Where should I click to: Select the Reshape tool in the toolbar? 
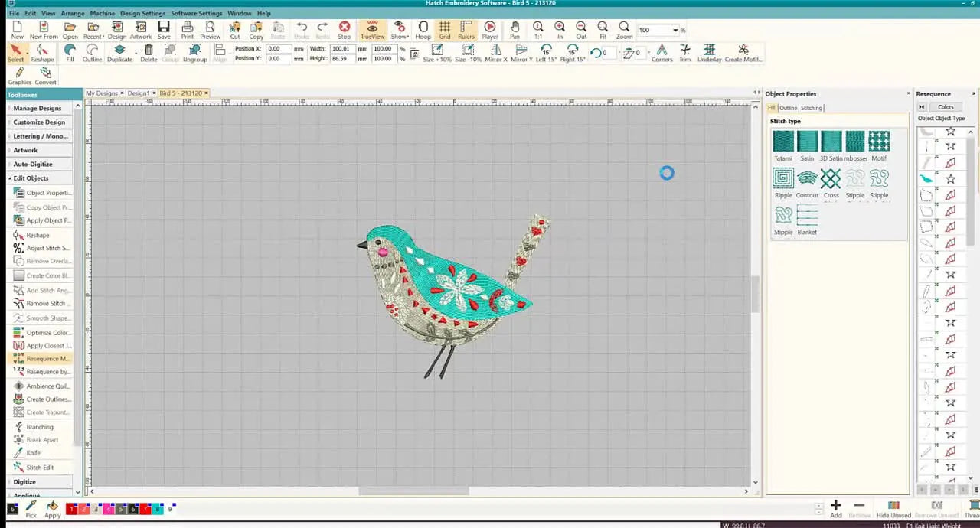[x=42, y=52]
